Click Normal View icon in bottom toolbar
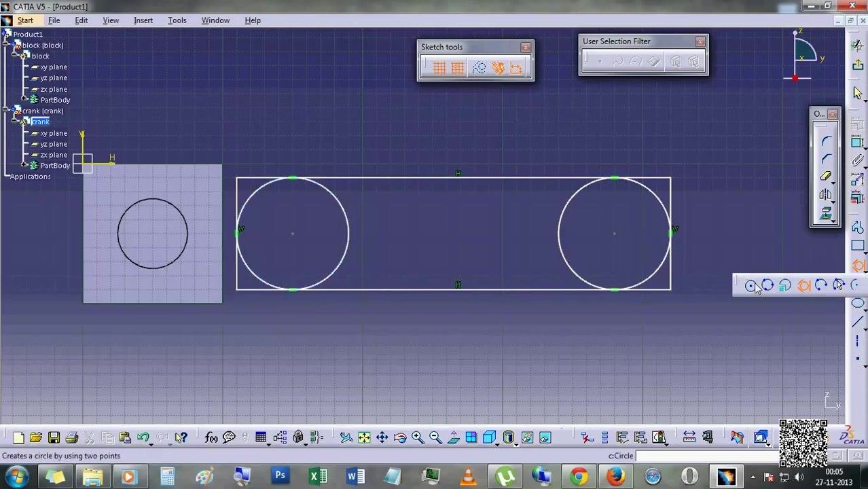Image resolution: width=868 pixels, height=489 pixels. click(453, 437)
